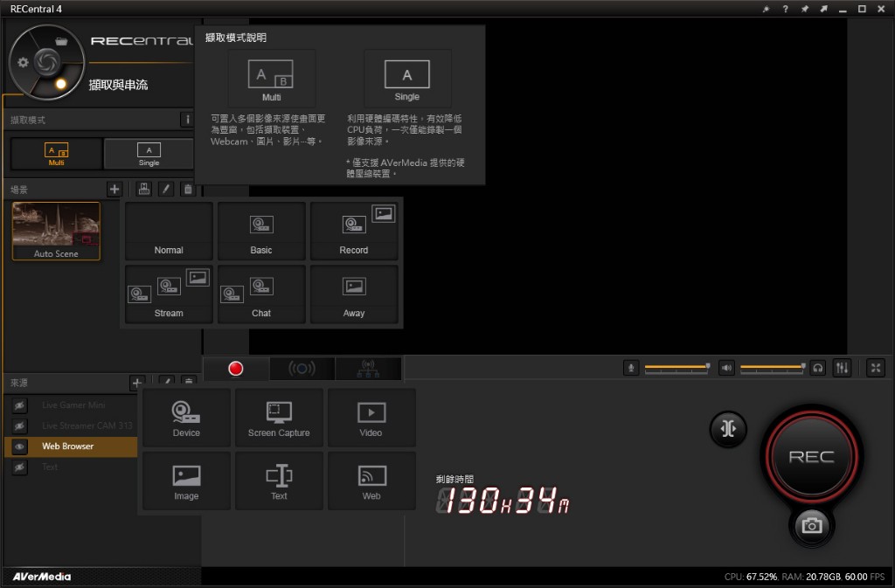The height and width of the screenshot is (588, 895).
Task: Switch to the live stream tab
Action: (302, 369)
